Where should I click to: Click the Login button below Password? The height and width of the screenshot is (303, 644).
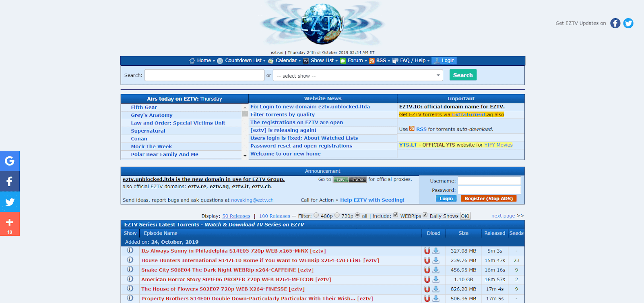coord(446,199)
